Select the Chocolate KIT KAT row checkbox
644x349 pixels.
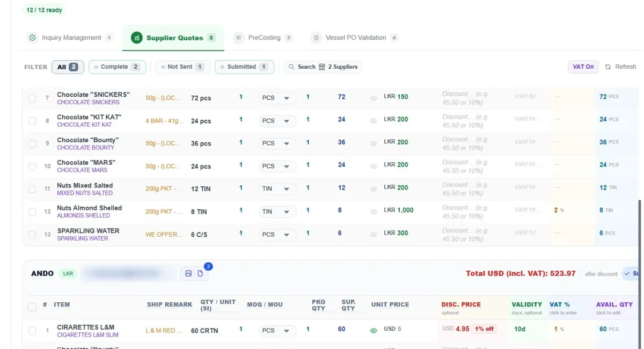tap(32, 121)
